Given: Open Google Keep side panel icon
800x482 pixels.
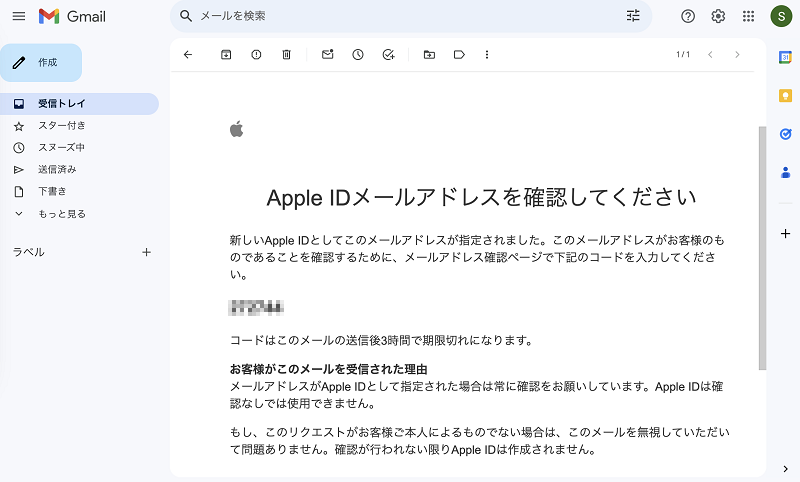Looking at the screenshot, I should (x=785, y=95).
